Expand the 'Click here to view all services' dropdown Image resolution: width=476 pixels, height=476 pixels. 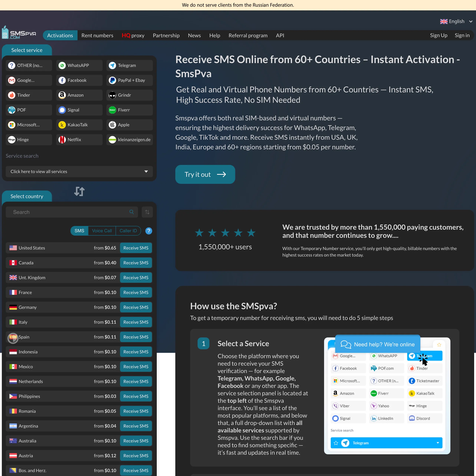pyautogui.click(x=79, y=171)
